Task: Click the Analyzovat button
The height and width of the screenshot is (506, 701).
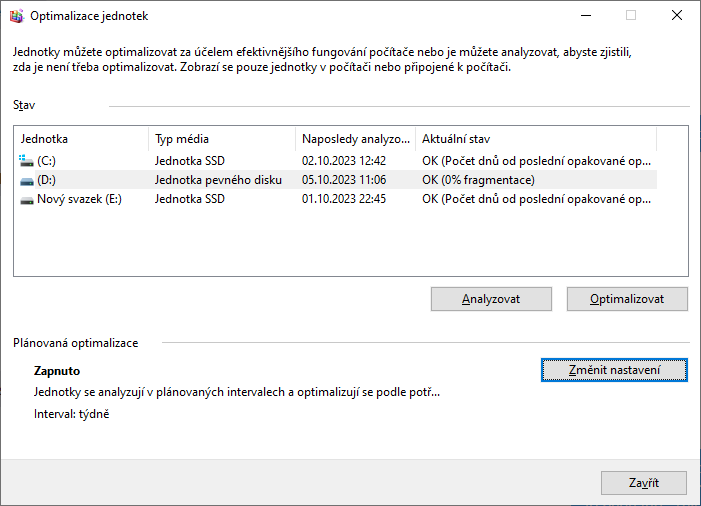Action: click(x=491, y=299)
